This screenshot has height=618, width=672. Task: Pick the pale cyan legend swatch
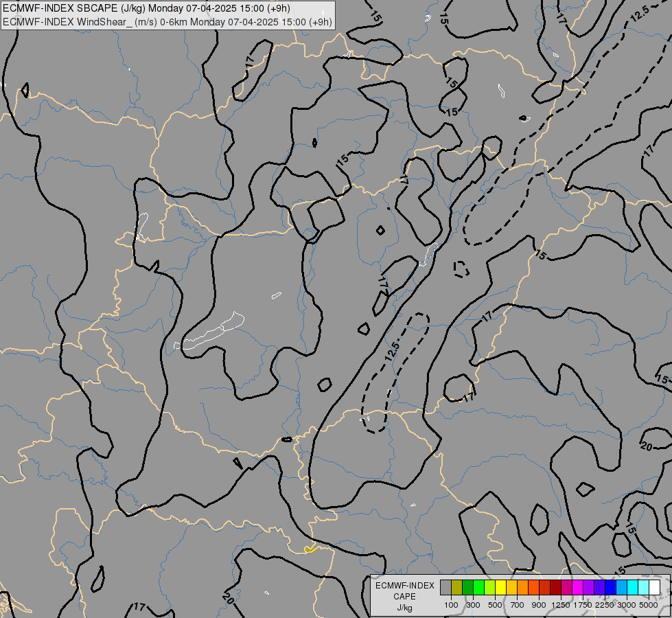click(x=643, y=587)
